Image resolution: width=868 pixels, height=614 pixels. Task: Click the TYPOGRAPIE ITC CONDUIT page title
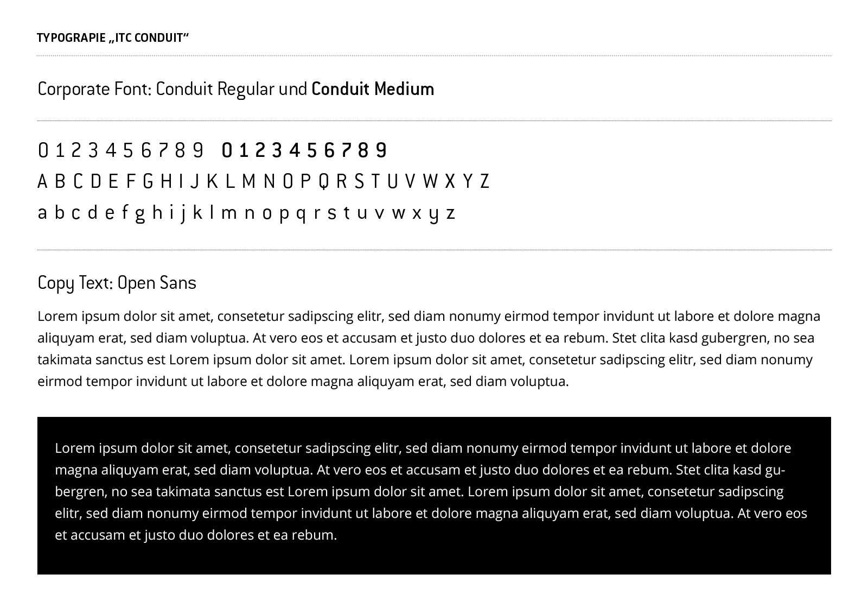coord(113,38)
